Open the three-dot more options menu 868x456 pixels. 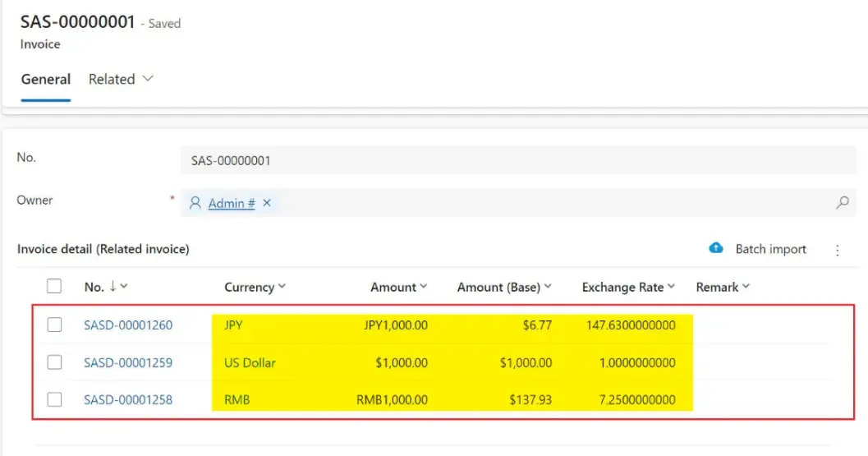pyautogui.click(x=838, y=250)
